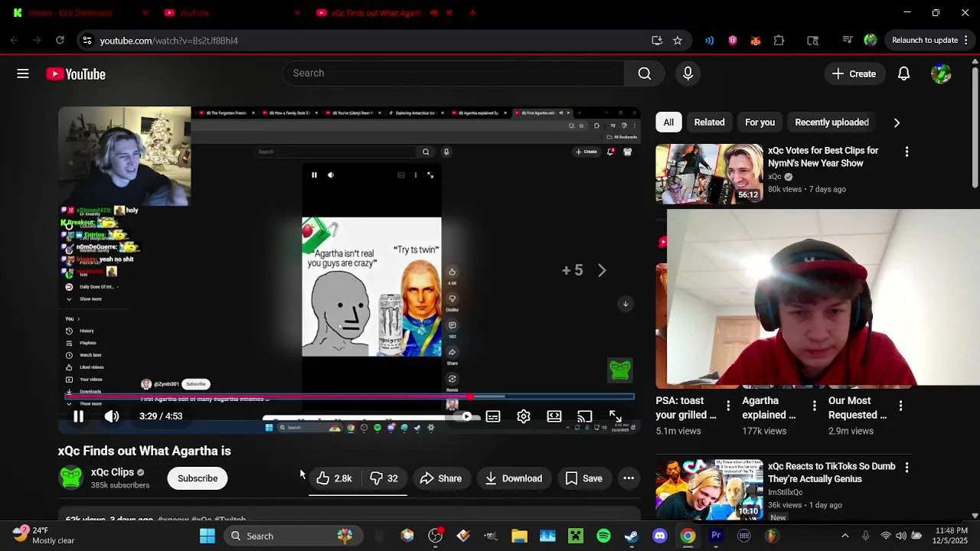This screenshot has height=551, width=980.
Task: Open weather widget showing 24°F
Action: [x=42, y=536]
